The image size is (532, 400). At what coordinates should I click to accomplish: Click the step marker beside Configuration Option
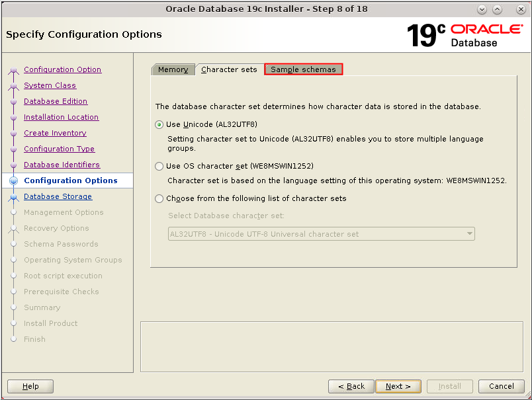pos(14,70)
